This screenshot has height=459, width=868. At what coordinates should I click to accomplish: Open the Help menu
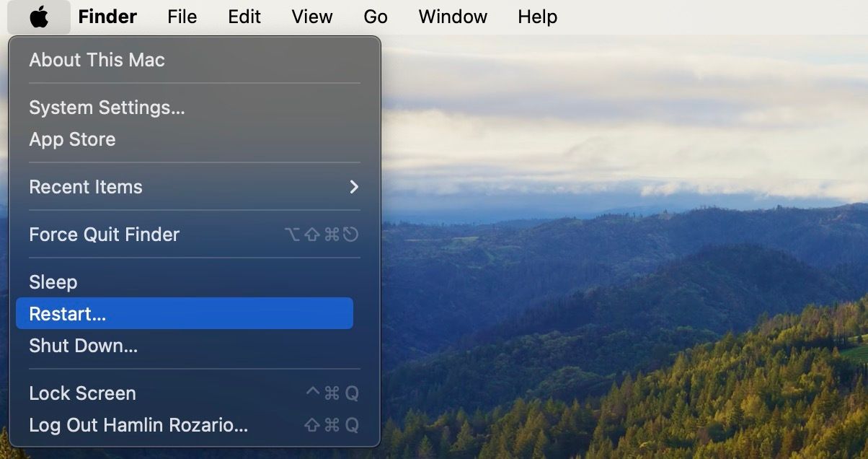(536, 16)
